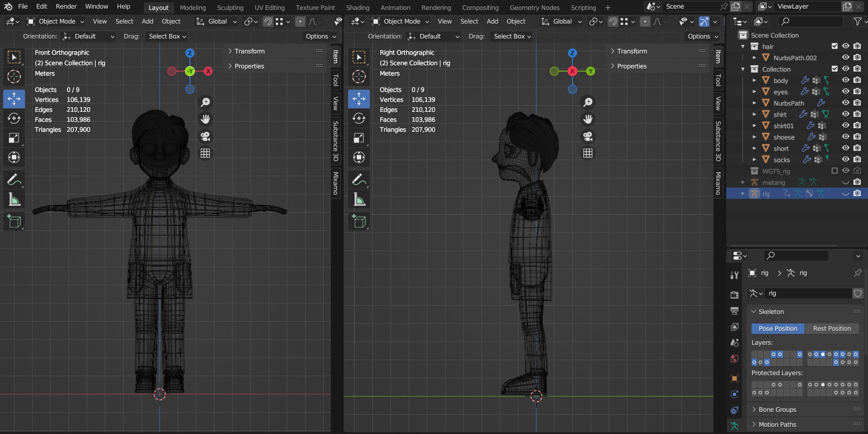Open Scene properties tab
Viewport: 868px width, 434px height.
[x=734, y=342]
